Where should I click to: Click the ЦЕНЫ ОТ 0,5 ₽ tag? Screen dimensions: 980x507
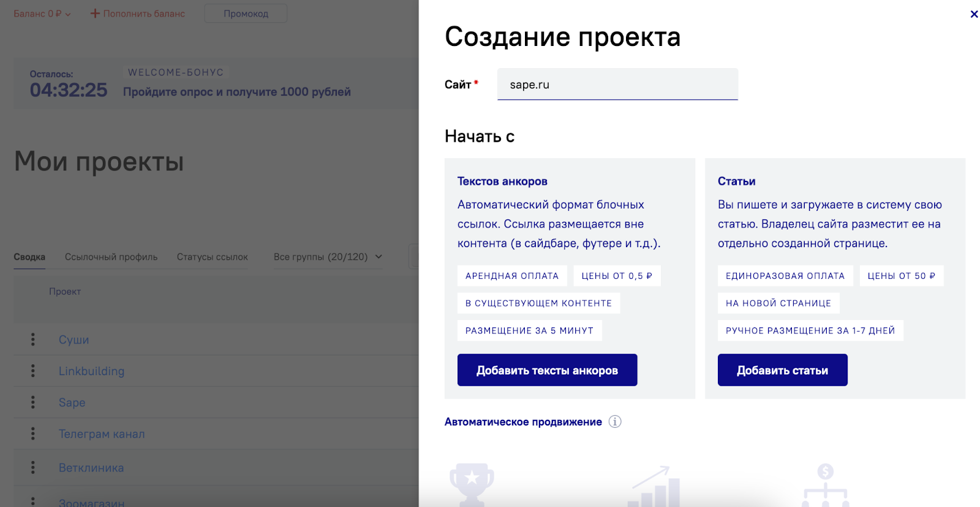[x=617, y=276]
